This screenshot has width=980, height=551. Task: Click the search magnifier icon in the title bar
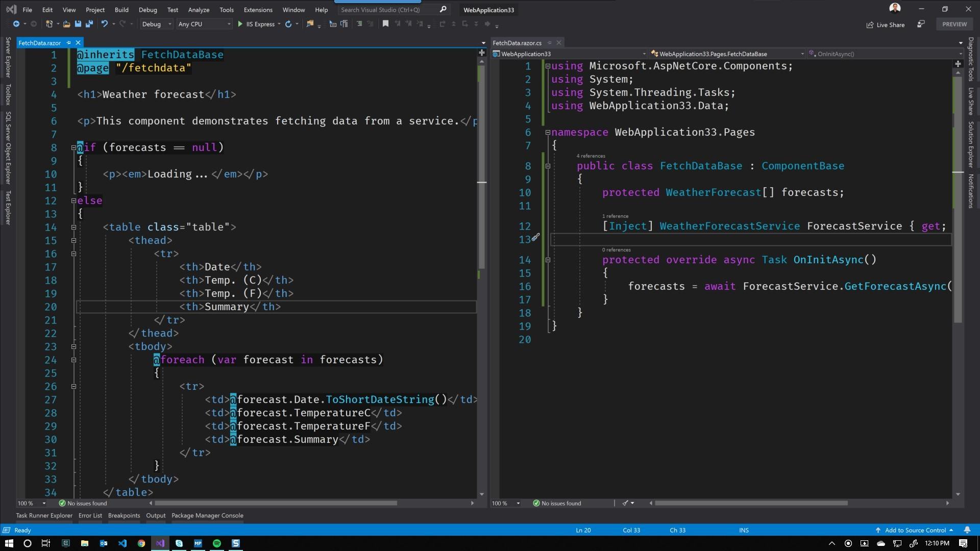pyautogui.click(x=443, y=9)
